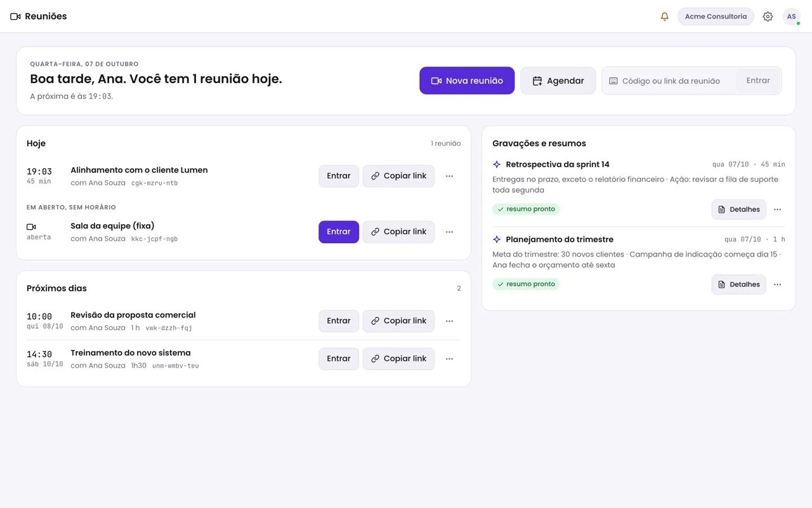Join Treinamento do novo sistema

point(339,359)
